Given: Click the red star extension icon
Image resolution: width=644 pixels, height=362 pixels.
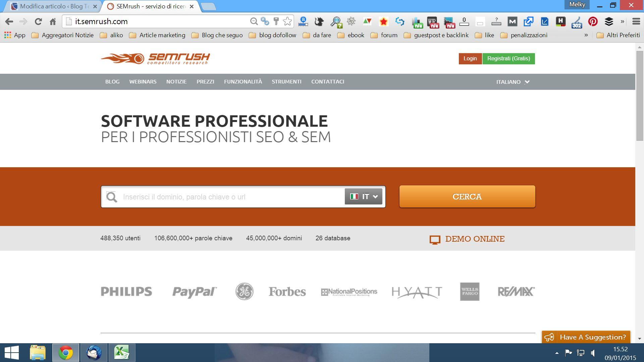Looking at the screenshot, I should tap(383, 22).
